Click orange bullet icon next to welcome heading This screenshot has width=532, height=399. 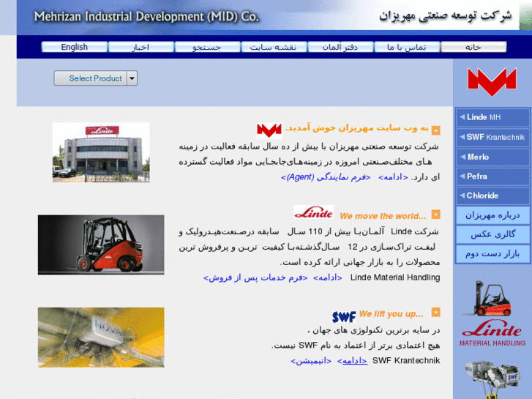(x=435, y=130)
